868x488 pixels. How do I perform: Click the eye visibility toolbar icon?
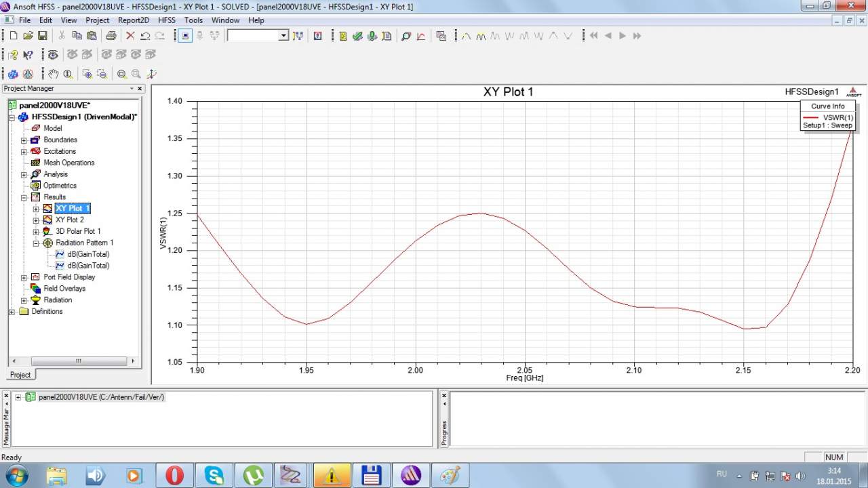(52, 55)
